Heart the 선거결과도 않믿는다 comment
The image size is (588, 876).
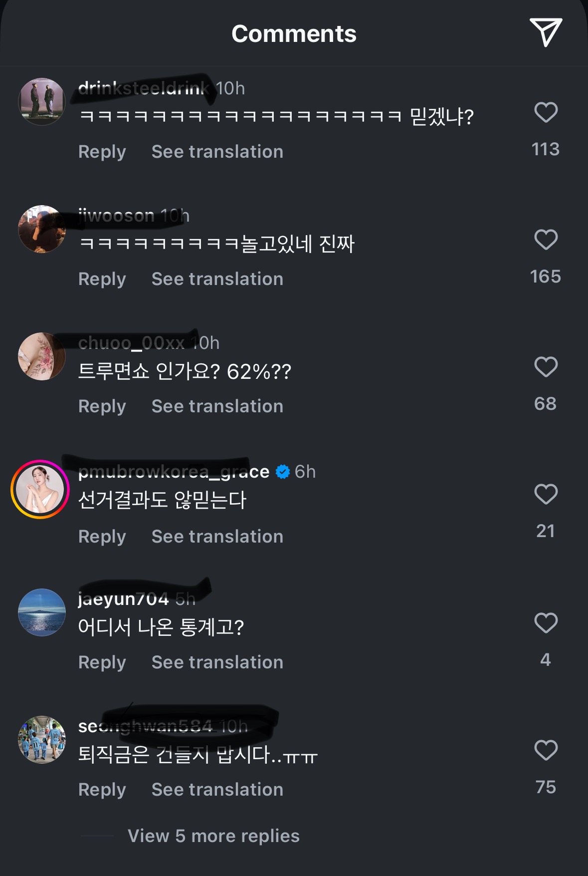tap(546, 494)
